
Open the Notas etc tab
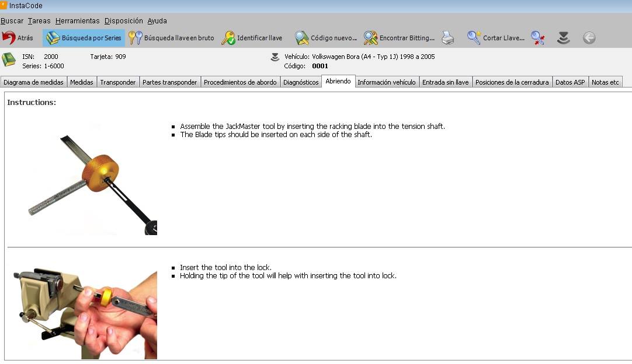click(x=605, y=82)
